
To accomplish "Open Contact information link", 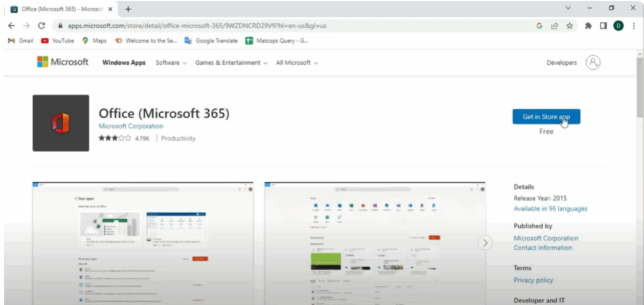I will (543, 248).
